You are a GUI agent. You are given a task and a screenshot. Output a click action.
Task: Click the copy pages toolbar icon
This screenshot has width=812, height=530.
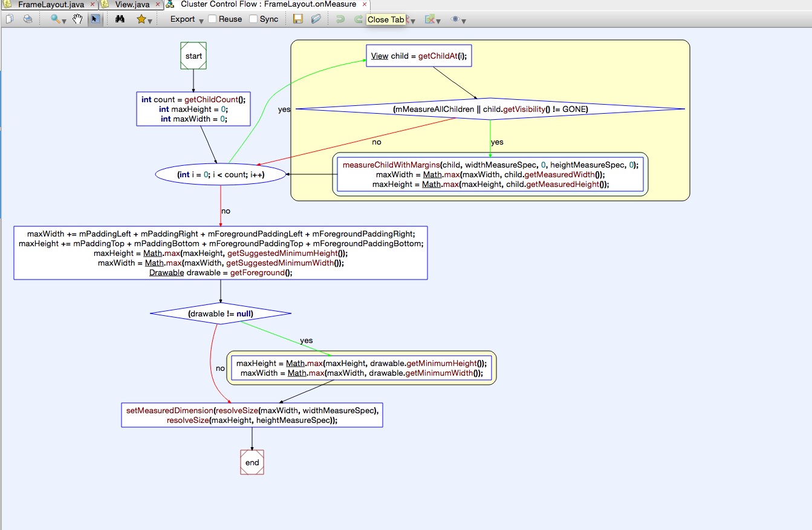(10, 19)
